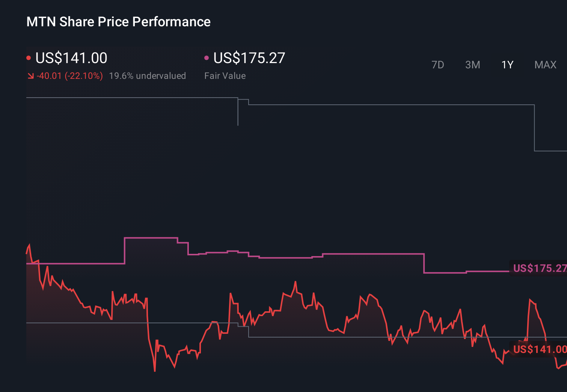Click the 19.6% undervalued text
This screenshot has height=392, width=567.
click(147, 76)
